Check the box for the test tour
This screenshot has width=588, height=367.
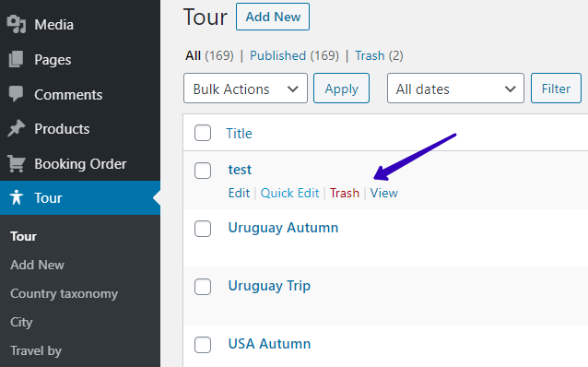click(203, 171)
